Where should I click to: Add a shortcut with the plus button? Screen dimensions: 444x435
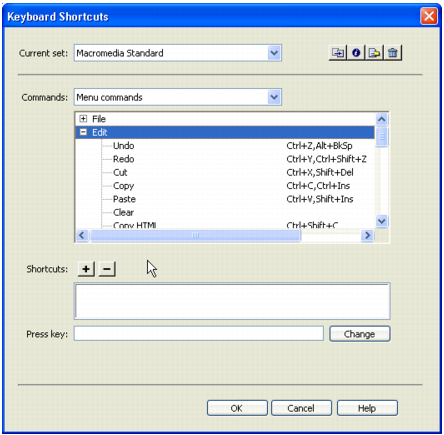[86, 269]
